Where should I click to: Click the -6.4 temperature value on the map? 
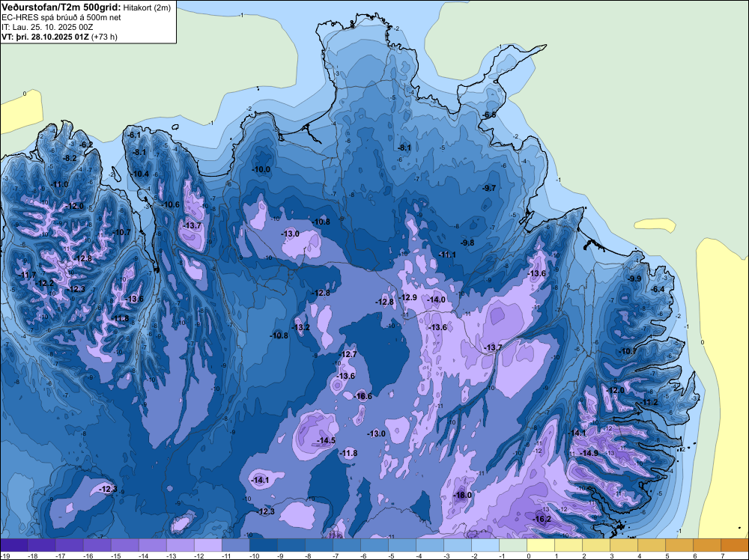click(x=658, y=289)
